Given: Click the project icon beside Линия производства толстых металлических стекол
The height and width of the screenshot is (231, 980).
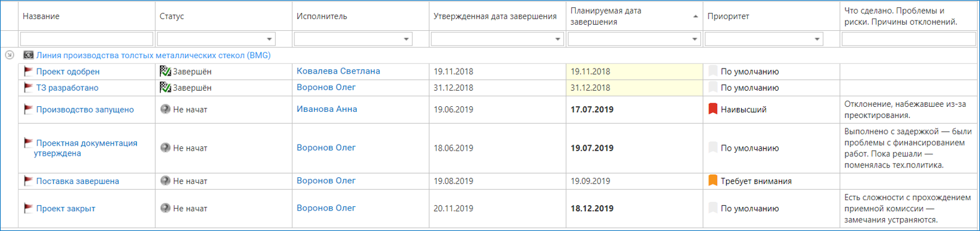Looking at the screenshot, I should pyautogui.click(x=28, y=55).
